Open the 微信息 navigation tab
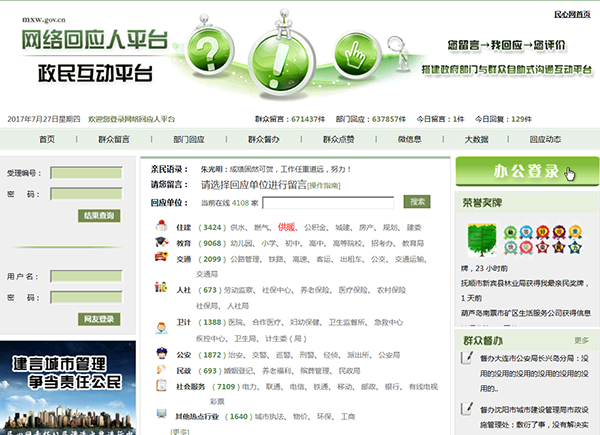 tap(409, 140)
